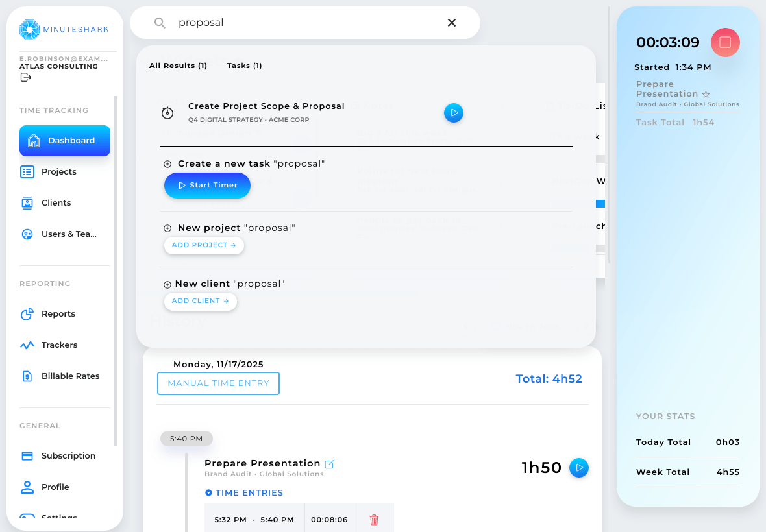Open the Manual Time Entry form

click(218, 383)
